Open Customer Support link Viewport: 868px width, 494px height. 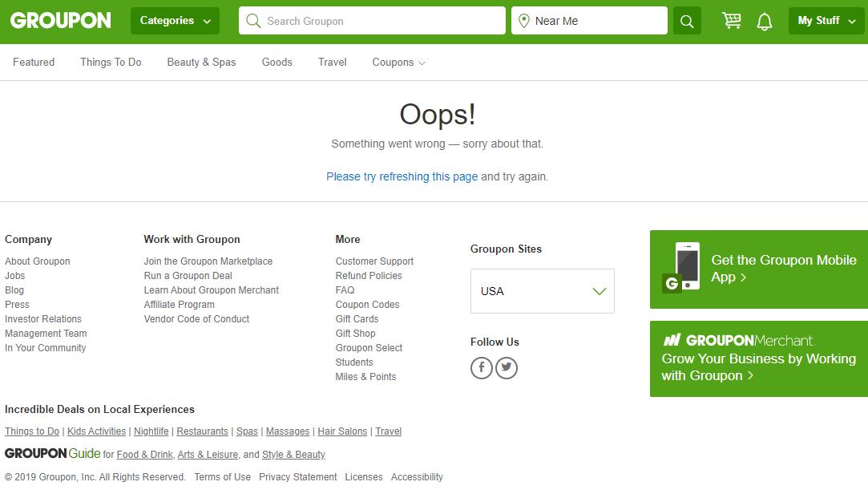(x=374, y=261)
